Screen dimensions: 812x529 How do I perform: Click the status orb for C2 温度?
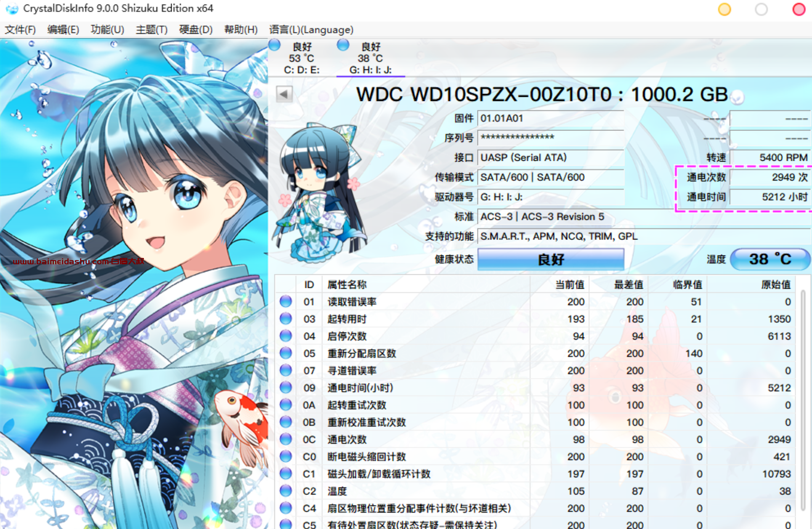click(286, 491)
